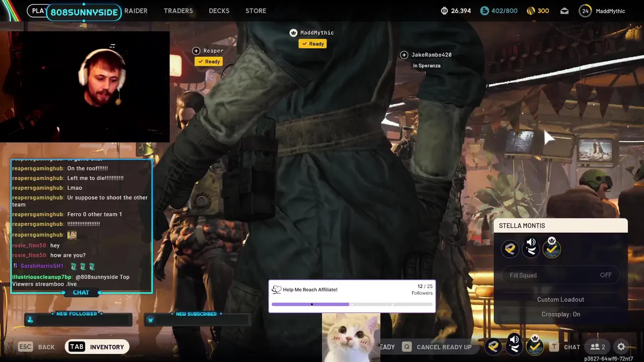This screenshot has height=362, width=644.
Task: Click the New Follower person icon
Action: pos(30,320)
